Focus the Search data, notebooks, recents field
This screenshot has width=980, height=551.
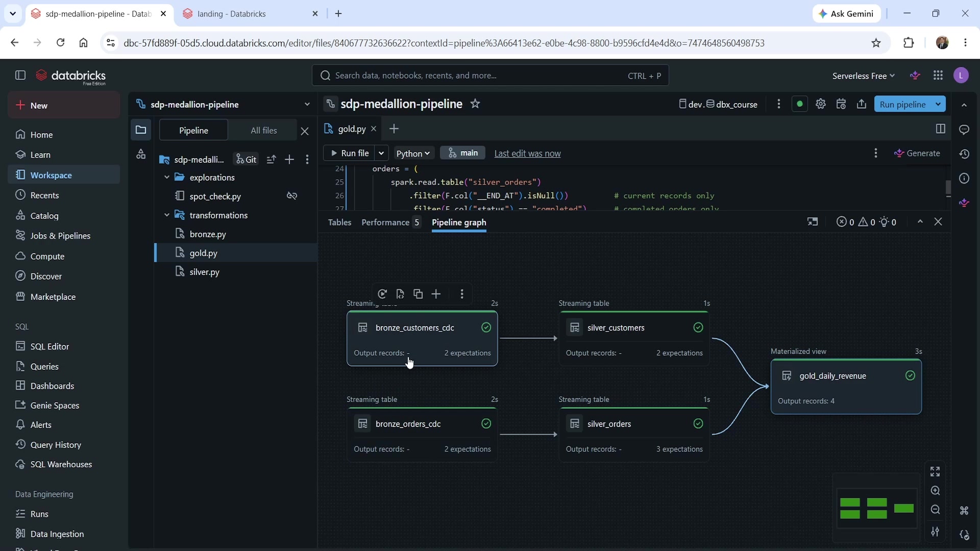(x=490, y=76)
